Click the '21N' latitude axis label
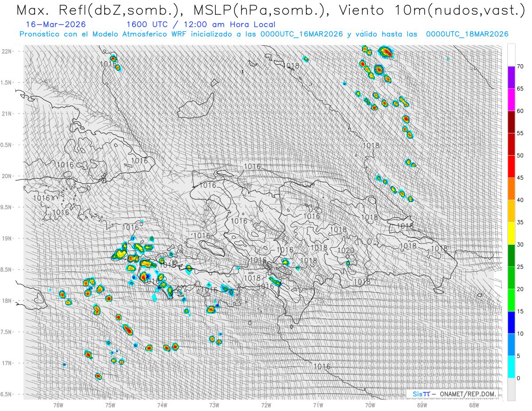 tap(8, 114)
